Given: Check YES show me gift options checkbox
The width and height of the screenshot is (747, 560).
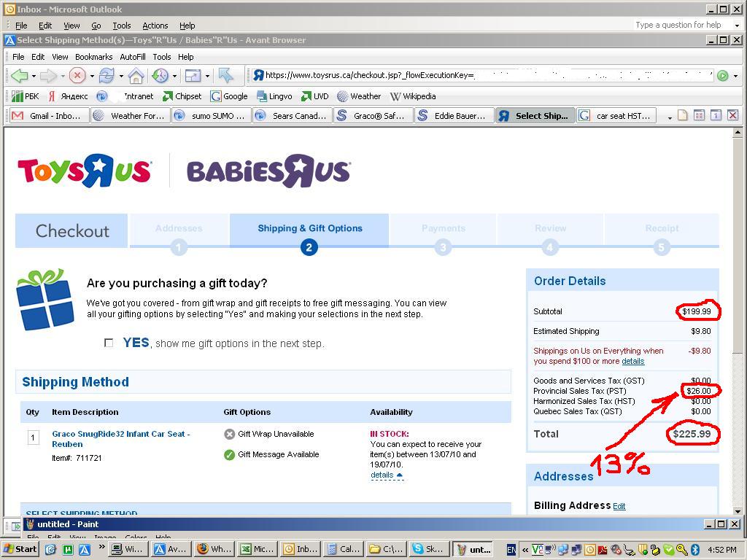Looking at the screenshot, I should click(x=109, y=343).
